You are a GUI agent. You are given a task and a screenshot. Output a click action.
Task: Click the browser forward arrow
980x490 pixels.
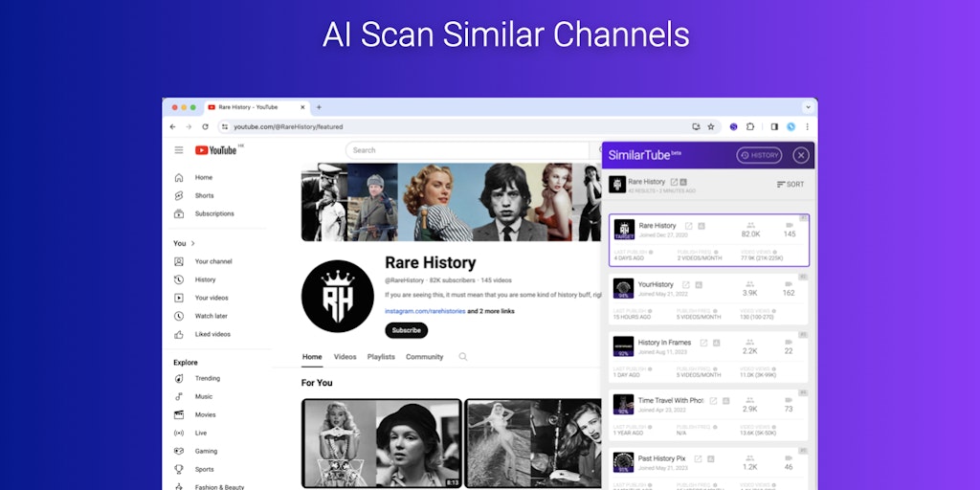coord(189,126)
